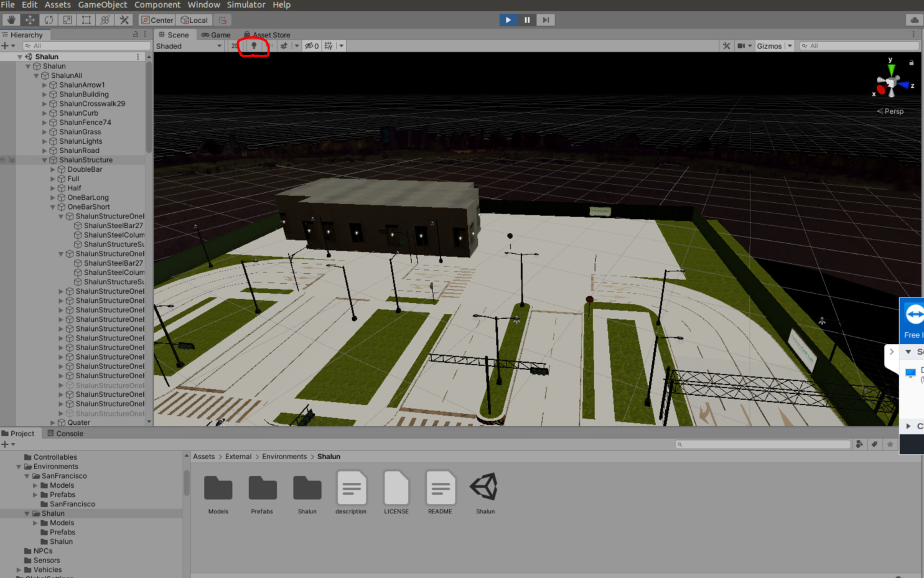Collapse OneBarShort node
924x578 pixels.
coord(53,207)
